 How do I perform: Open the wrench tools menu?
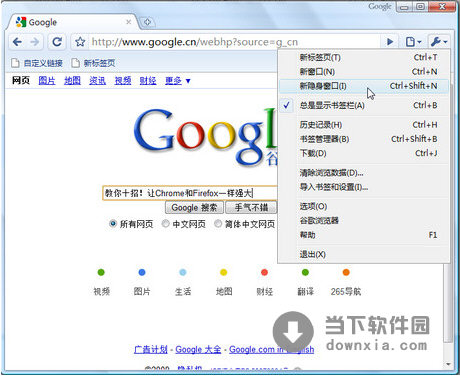(438, 42)
